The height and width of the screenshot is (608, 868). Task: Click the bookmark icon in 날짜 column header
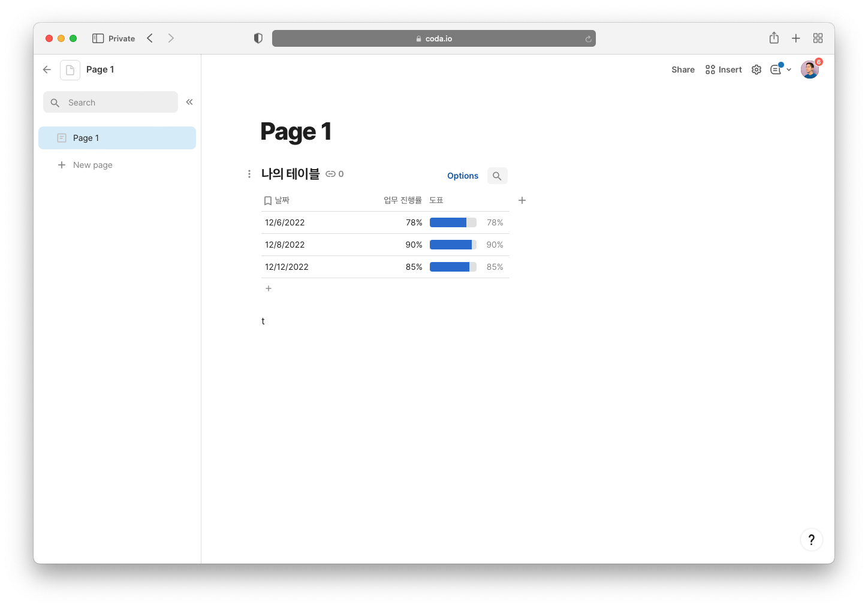[268, 201]
